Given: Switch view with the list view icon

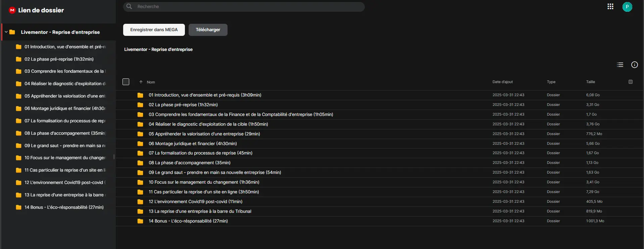Looking at the screenshot, I should coord(620,65).
